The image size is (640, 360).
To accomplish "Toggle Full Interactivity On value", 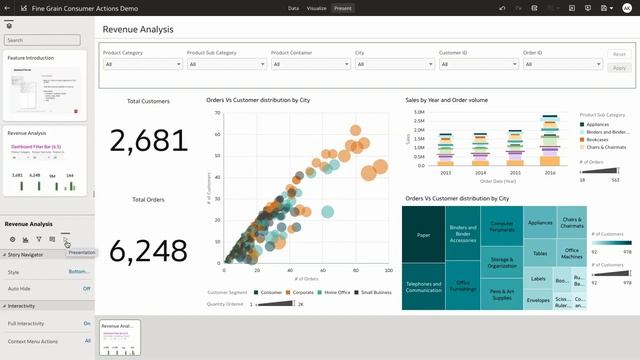I will point(87,323).
